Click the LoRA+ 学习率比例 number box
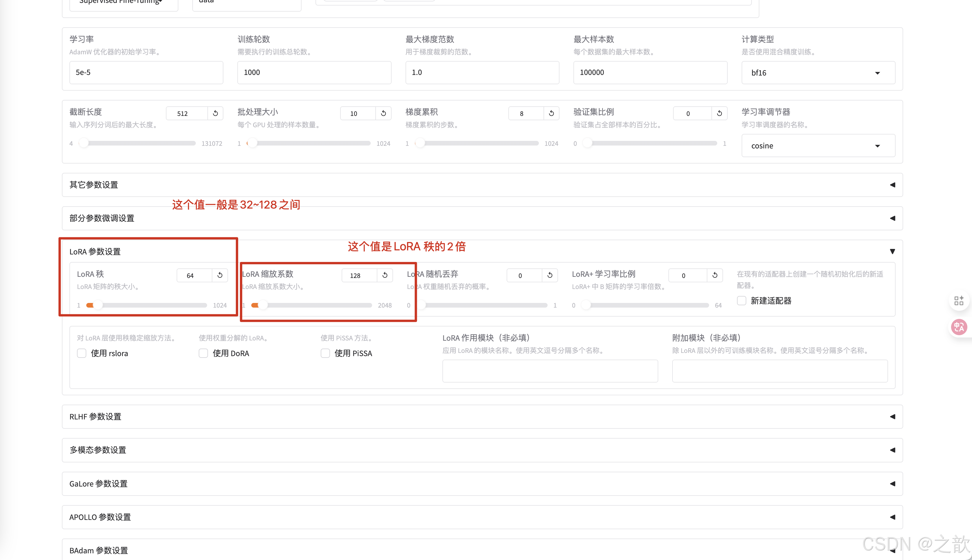 (688, 275)
